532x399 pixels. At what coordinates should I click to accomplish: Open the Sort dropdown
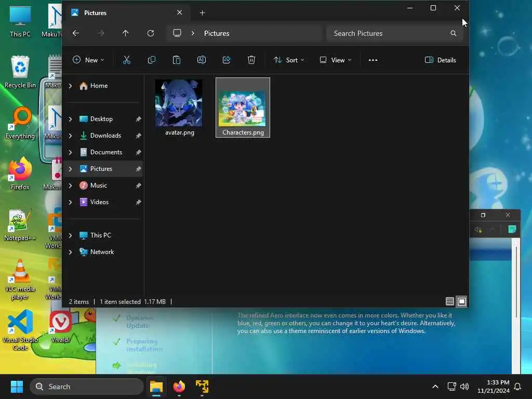[289, 60]
